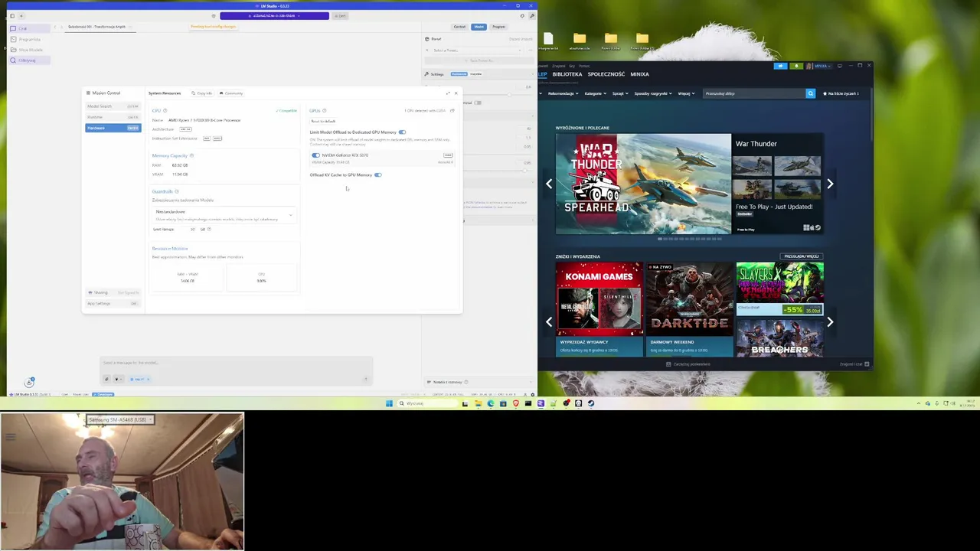Image resolution: width=980 pixels, height=551 pixels.
Task: Click the Memory Capacity info icon
Action: pos(191,155)
